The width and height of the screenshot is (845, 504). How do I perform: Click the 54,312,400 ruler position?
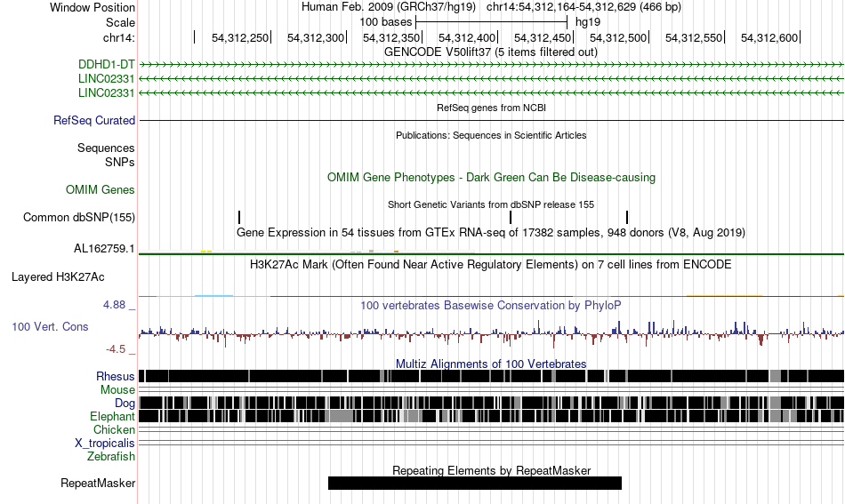click(x=467, y=37)
